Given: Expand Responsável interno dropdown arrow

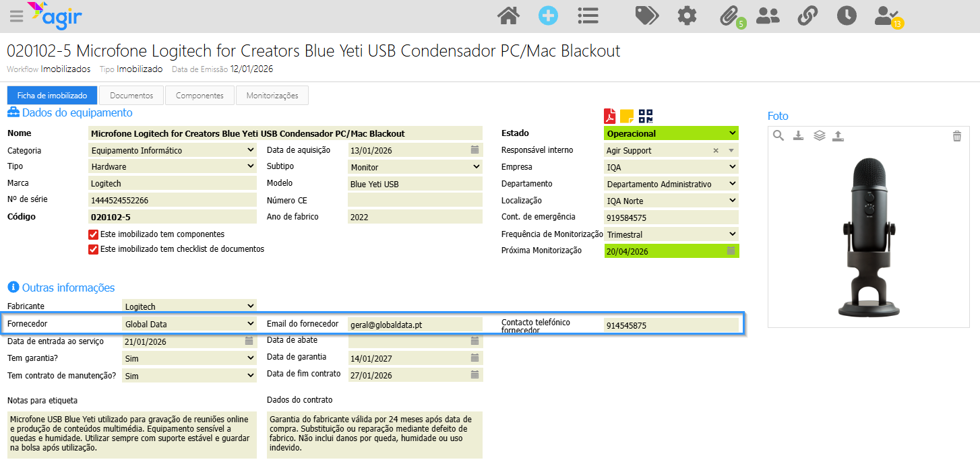Looking at the screenshot, I should click(x=731, y=150).
